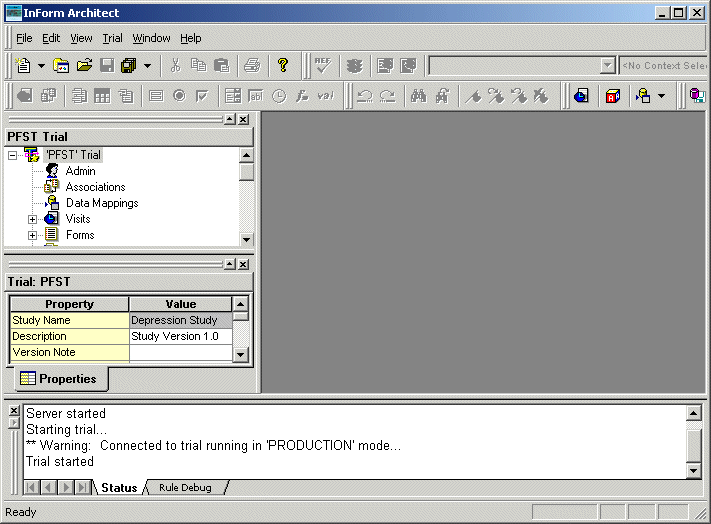Click the Depression Study value cell
The width and height of the screenshot is (711, 524).
pos(180,320)
